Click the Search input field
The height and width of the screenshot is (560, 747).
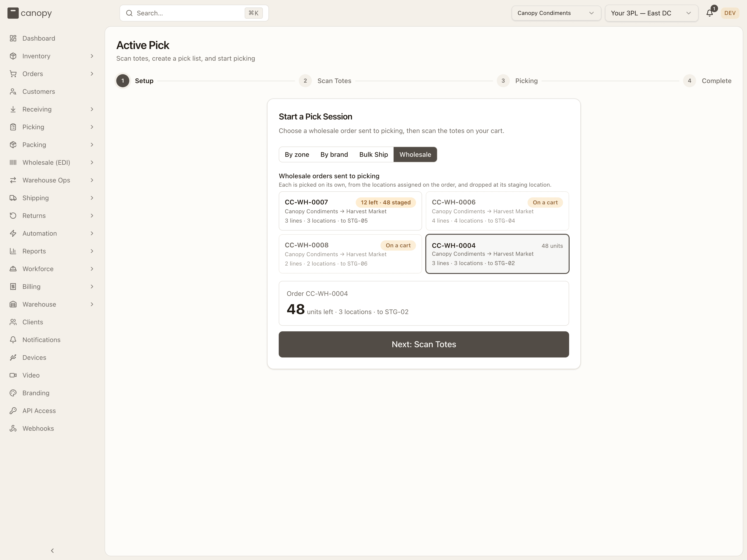[x=194, y=13]
